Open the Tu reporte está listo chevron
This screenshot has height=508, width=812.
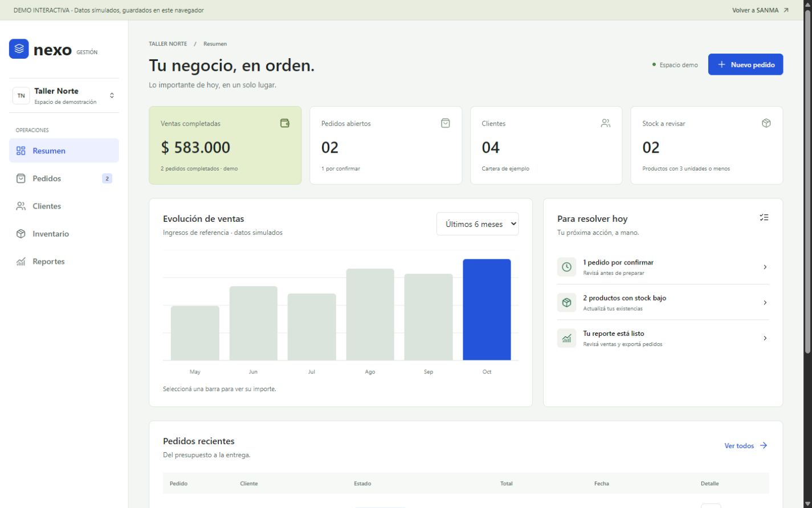coord(765,338)
